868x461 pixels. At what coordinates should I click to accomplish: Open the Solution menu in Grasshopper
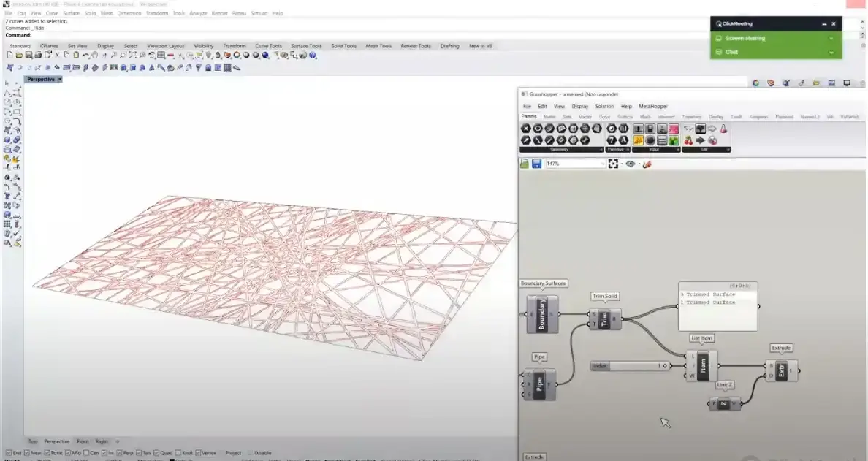(604, 106)
